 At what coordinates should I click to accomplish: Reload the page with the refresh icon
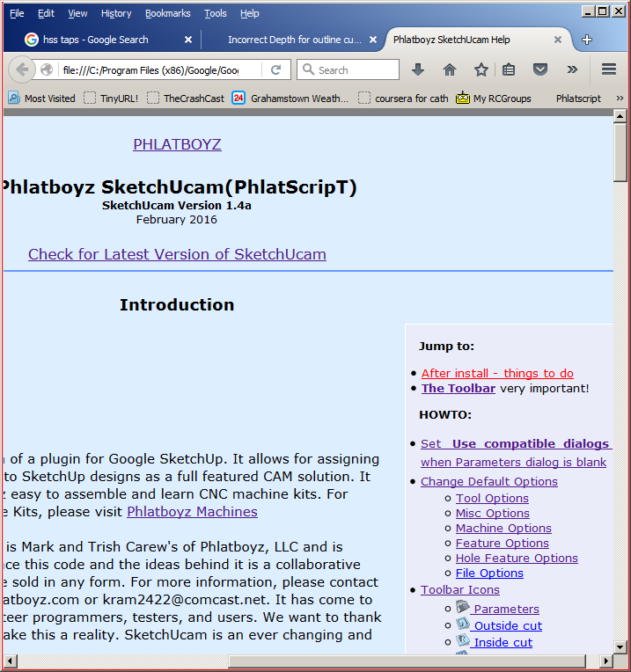pos(275,69)
